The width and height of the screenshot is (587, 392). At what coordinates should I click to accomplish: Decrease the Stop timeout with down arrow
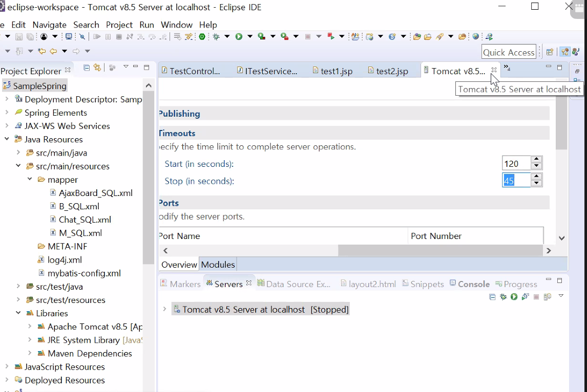point(536,183)
